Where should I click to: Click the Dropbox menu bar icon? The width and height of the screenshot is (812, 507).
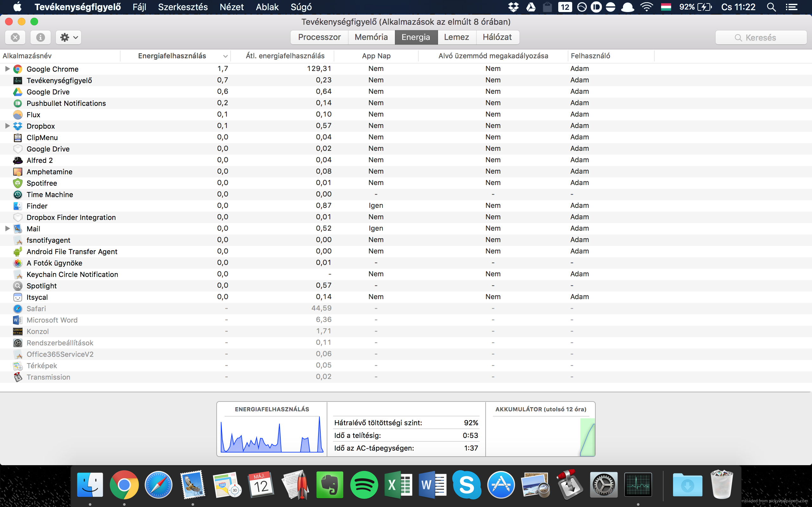[x=513, y=7]
